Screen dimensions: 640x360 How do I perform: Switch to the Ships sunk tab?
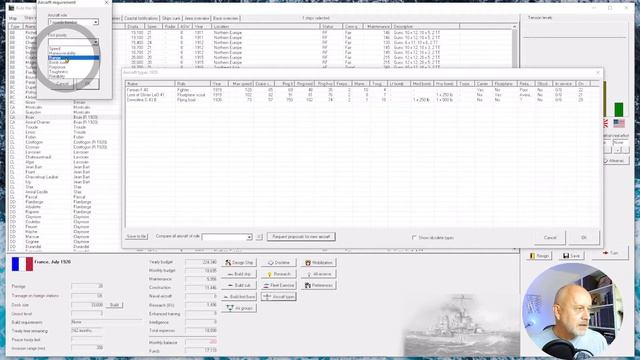click(x=171, y=18)
